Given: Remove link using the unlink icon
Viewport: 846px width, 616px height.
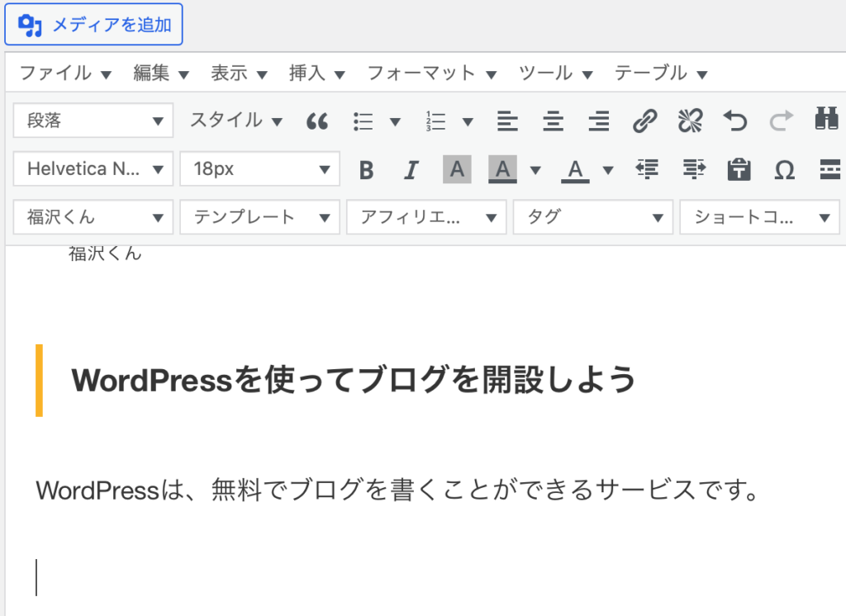Looking at the screenshot, I should coord(689,121).
